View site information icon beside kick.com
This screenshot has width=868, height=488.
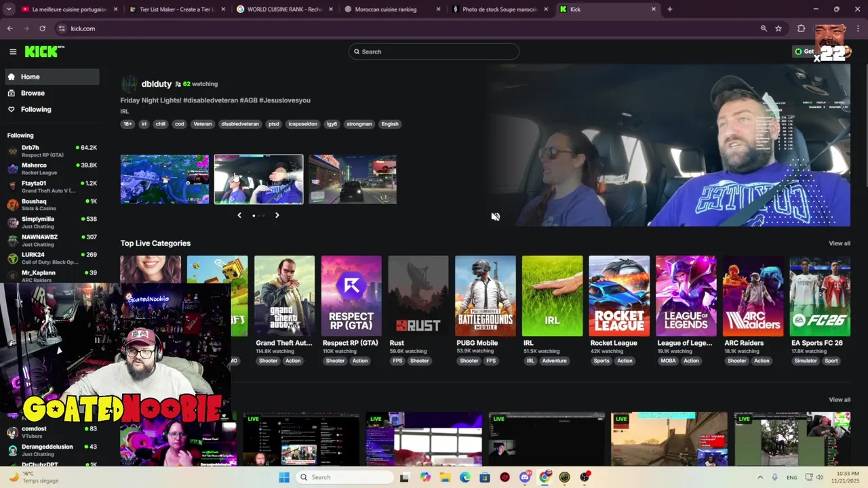(x=62, y=28)
